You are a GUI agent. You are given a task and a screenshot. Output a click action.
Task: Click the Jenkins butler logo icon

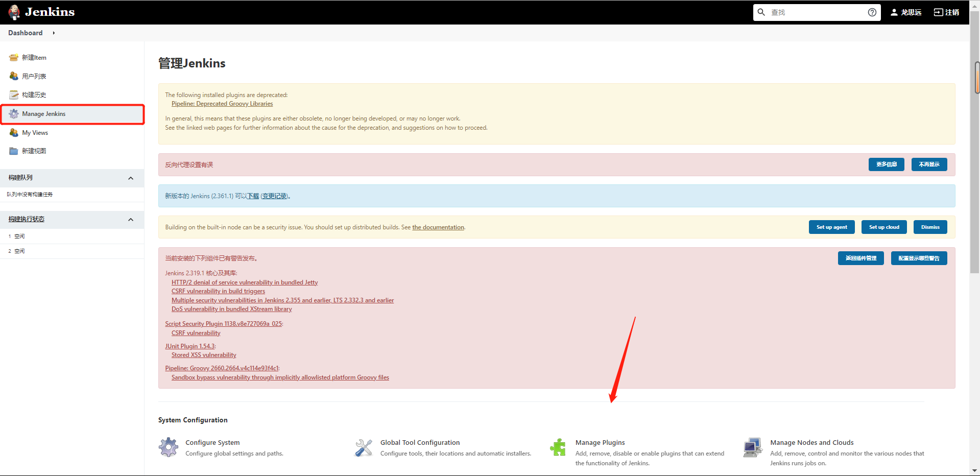click(14, 12)
